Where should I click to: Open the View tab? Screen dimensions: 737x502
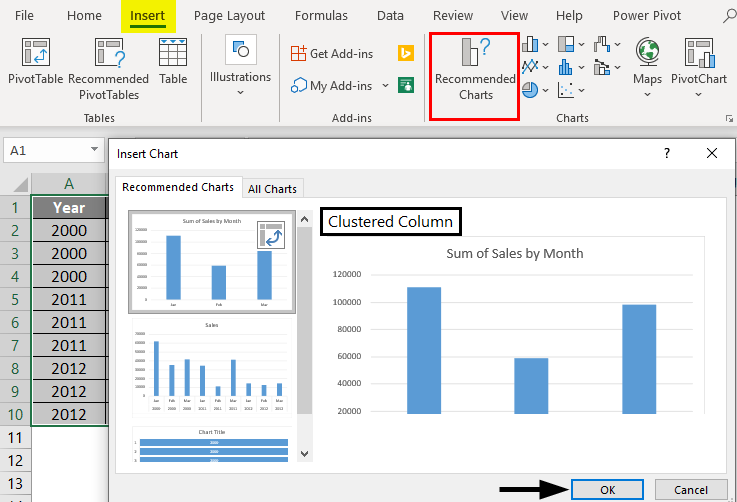coord(514,16)
